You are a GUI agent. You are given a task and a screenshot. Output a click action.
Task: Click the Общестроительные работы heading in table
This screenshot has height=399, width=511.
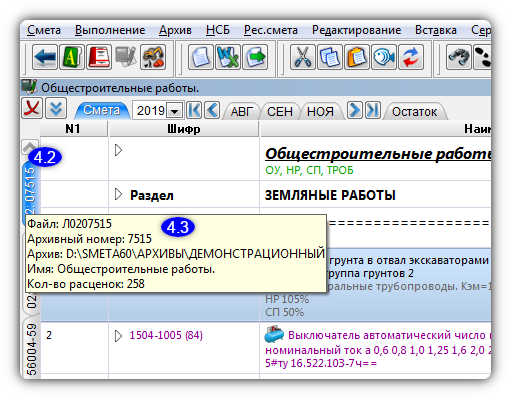pos(378,154)
